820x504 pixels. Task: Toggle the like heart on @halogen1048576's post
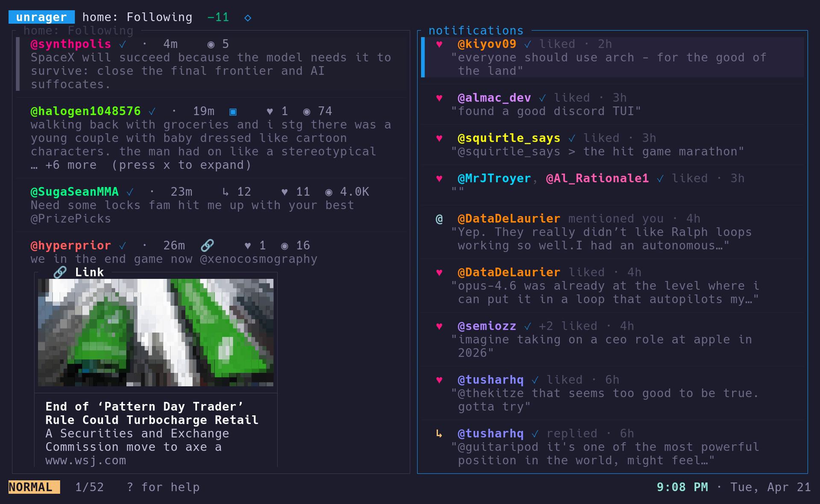(269, 111)
